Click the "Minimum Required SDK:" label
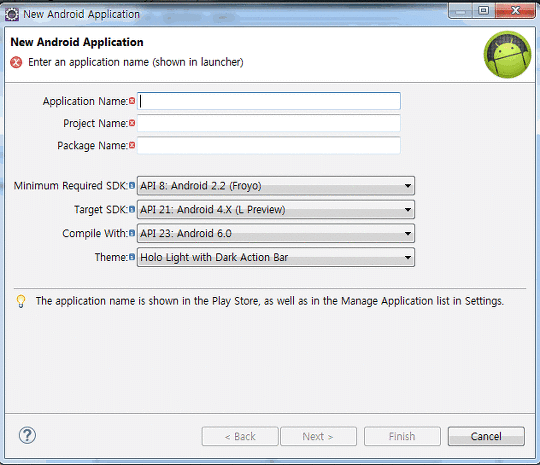 coord(71,186)
